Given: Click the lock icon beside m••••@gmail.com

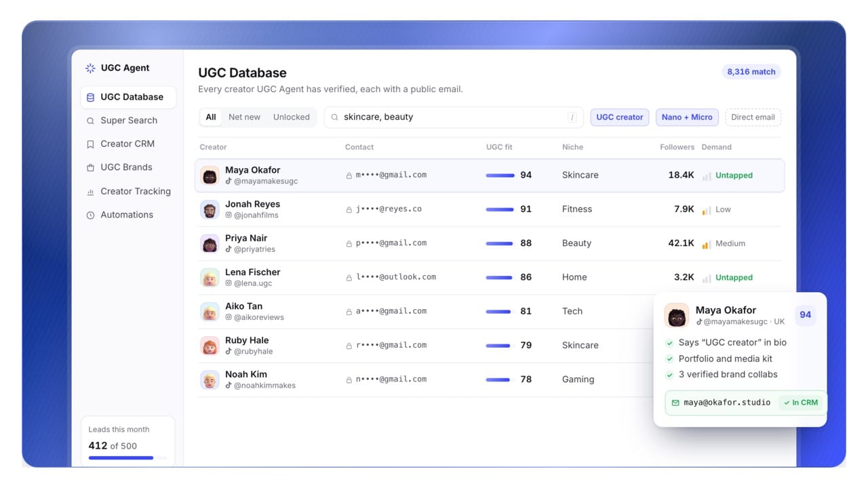Looking at the screenshot, I should pos(349,176).
